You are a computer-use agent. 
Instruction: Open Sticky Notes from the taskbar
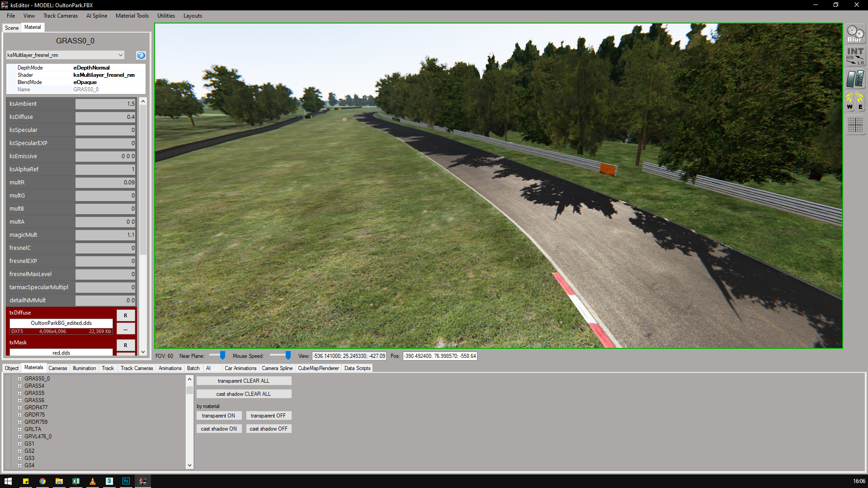[x=26, y=481]
